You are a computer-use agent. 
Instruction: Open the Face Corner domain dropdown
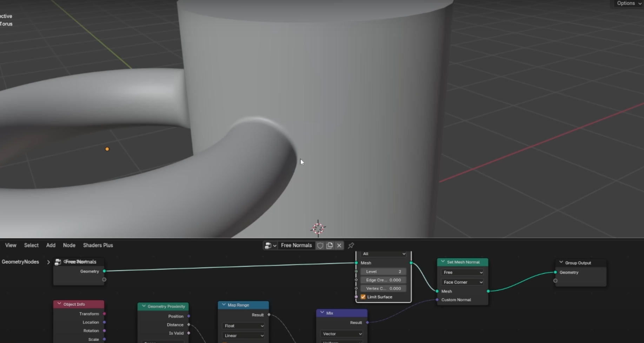pos(463,282)
